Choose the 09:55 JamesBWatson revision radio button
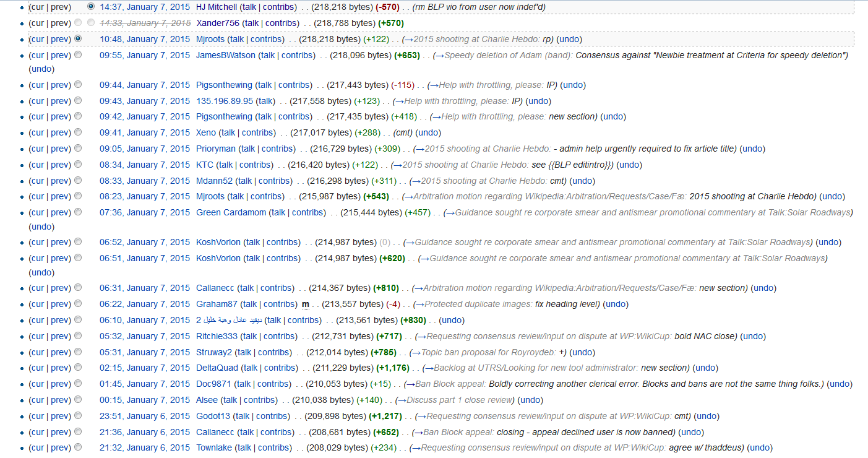The image size is (868, 458). pyautogui.click(x=78, y=54)
